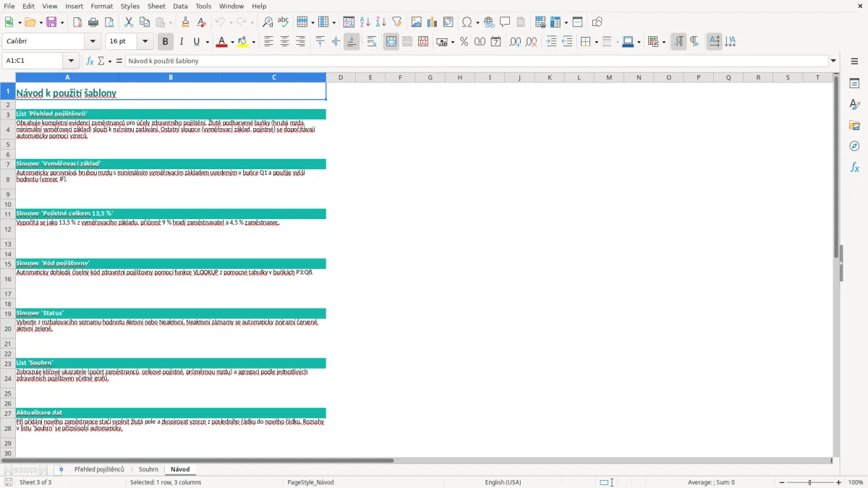Toggle Bold formatting
The height and width of the screenshot is (488, 868).
(165, 42)
